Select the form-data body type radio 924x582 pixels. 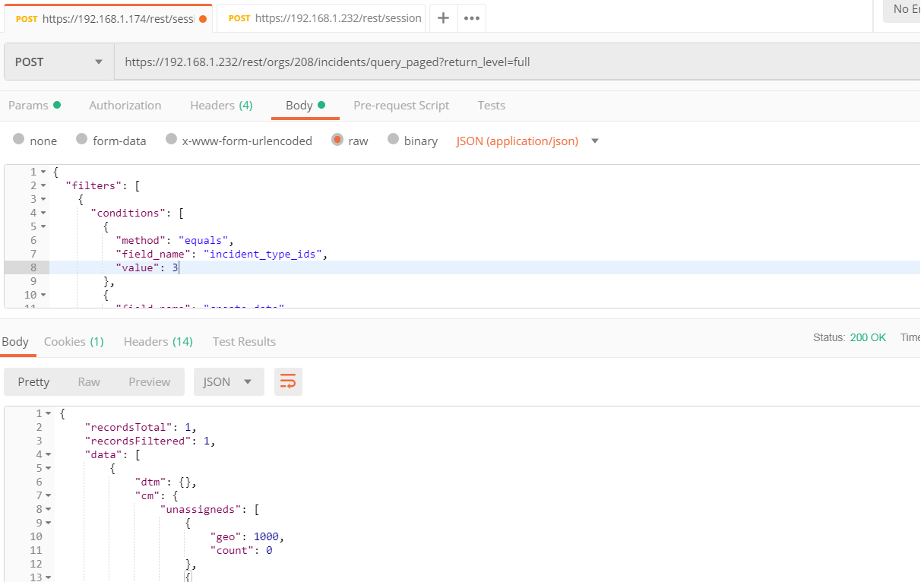[x=82, y=141]
